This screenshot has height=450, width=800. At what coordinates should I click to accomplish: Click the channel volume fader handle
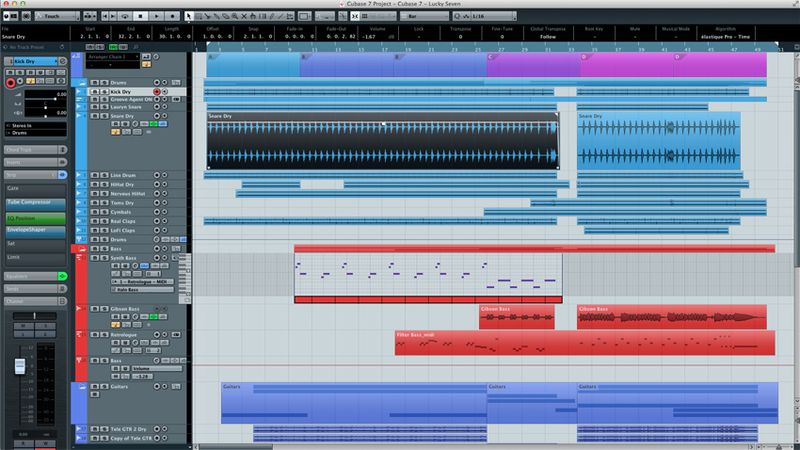tap(20, 366)
